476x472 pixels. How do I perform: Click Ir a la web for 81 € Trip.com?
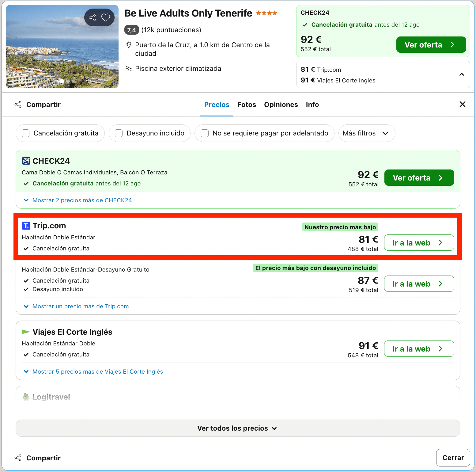pos(419,243)
